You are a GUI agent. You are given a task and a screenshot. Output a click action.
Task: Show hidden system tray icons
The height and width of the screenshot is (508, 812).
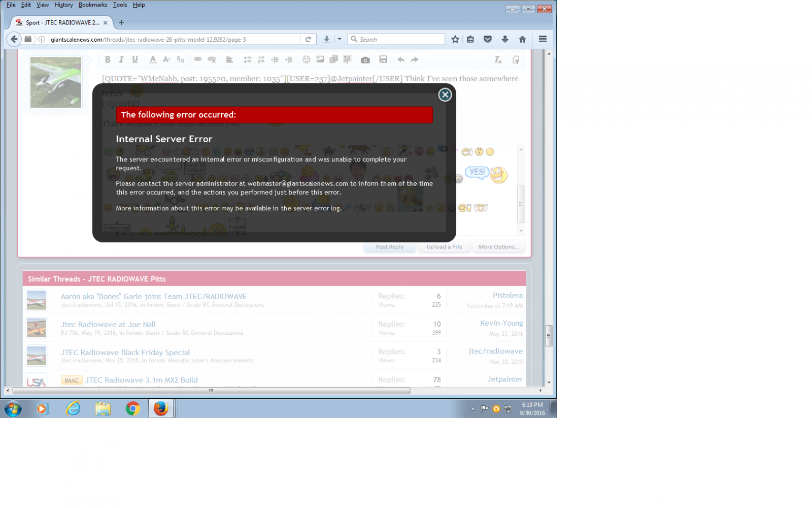click(472, 409)
